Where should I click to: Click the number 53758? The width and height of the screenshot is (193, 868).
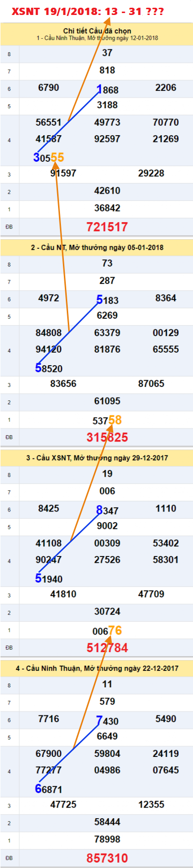pos(107,420)
